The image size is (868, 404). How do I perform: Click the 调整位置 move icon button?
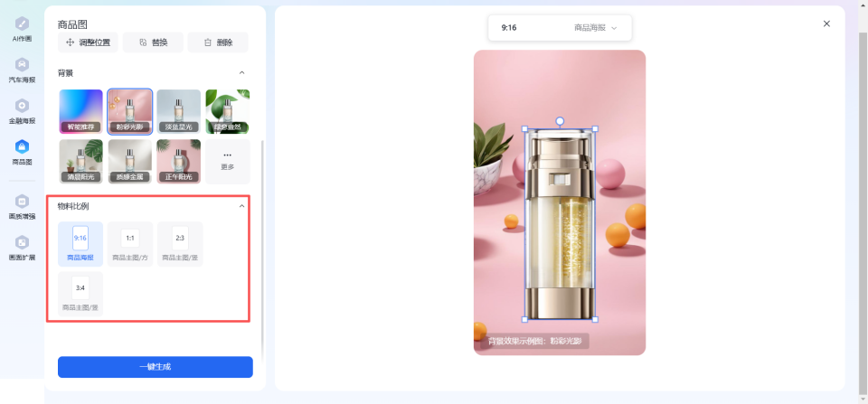tap(88, 42)
